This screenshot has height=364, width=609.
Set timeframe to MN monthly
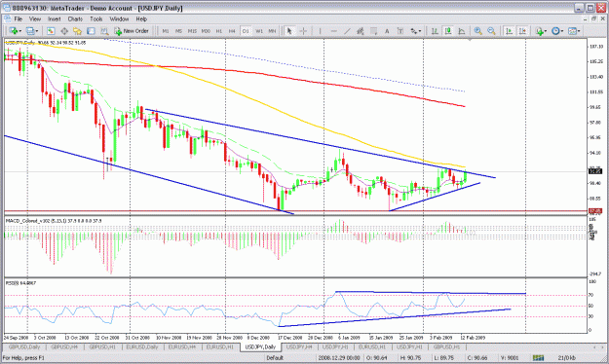pos(272,31)
